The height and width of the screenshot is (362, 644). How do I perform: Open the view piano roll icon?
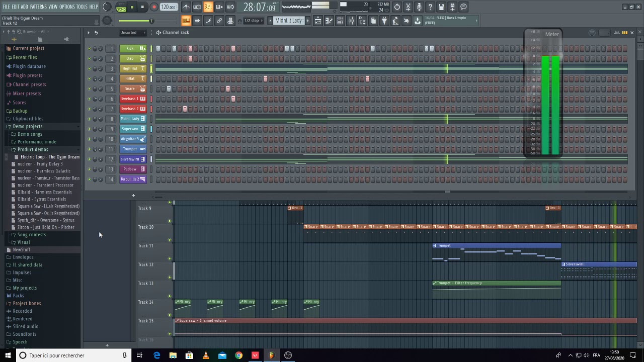pyautogui.click(x=329, y=21)
